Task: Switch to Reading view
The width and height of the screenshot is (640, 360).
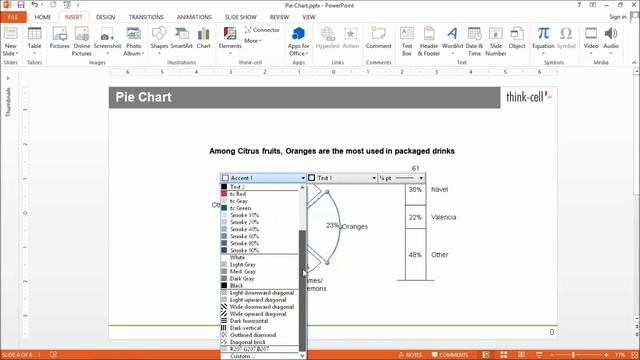Action: pos(521,355)
